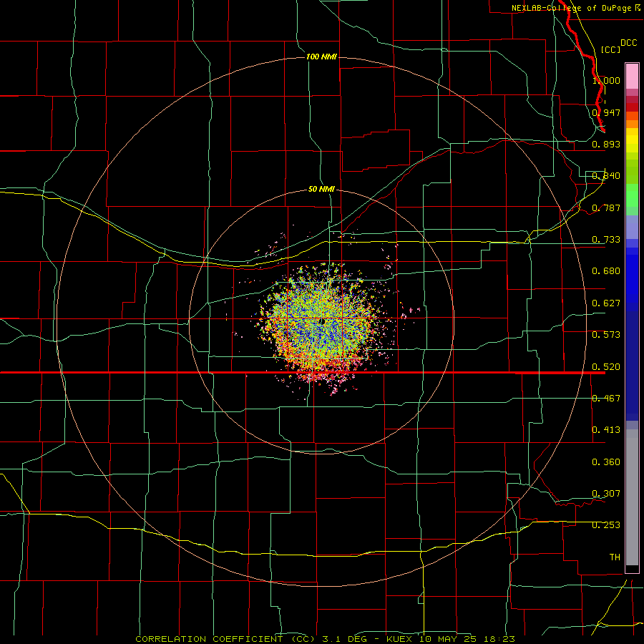The image size is (644, 644).
Task: Click the black radar site marker dot
Action: [x=322, y=321]
